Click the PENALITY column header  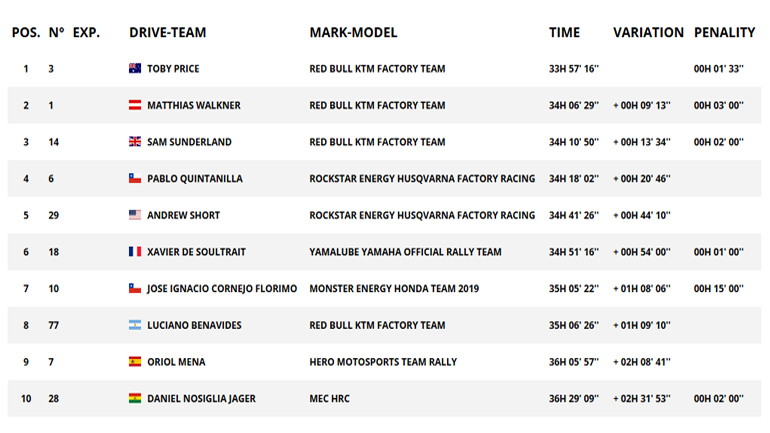[724, 32]
